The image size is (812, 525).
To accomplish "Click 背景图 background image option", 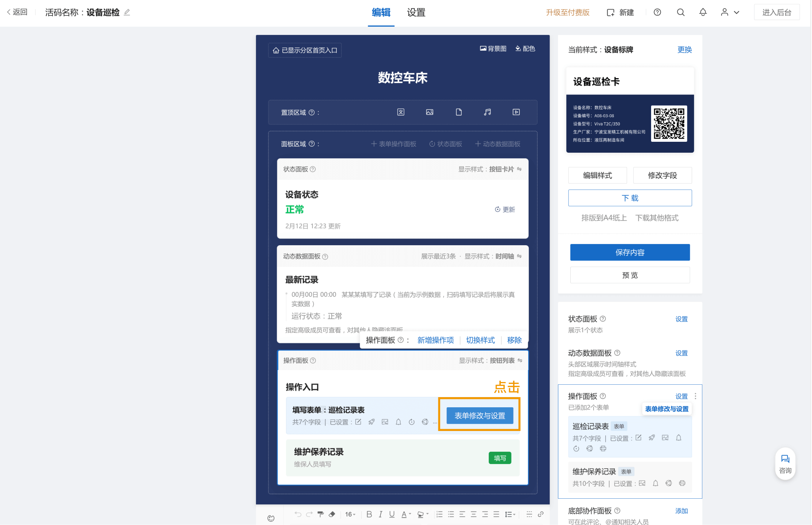I will tap(493, 49).
